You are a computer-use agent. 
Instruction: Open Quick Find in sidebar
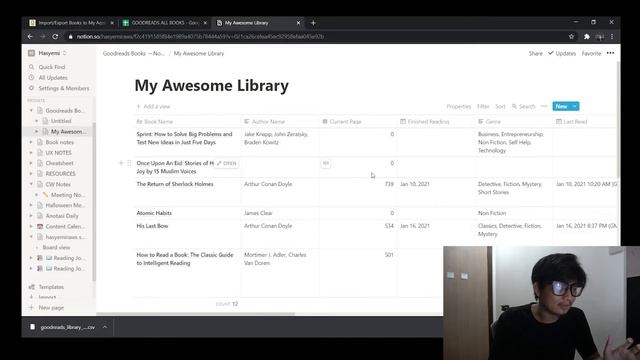(51, 67)
